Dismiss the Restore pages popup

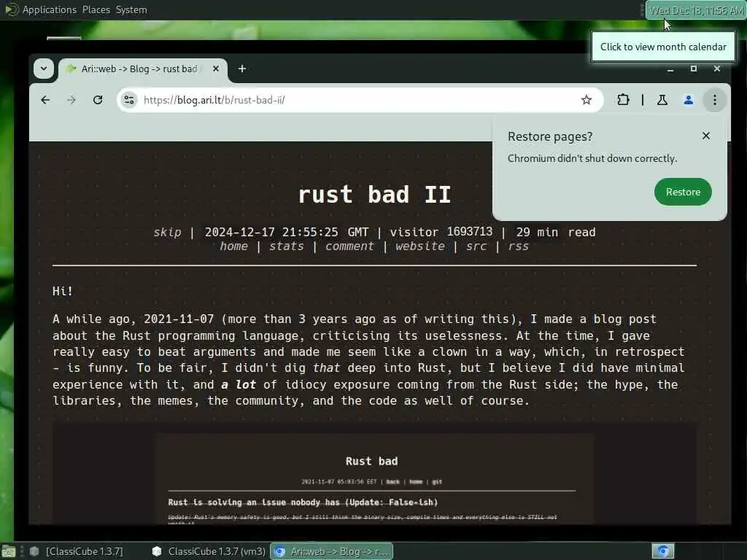[x=706, y=136]
